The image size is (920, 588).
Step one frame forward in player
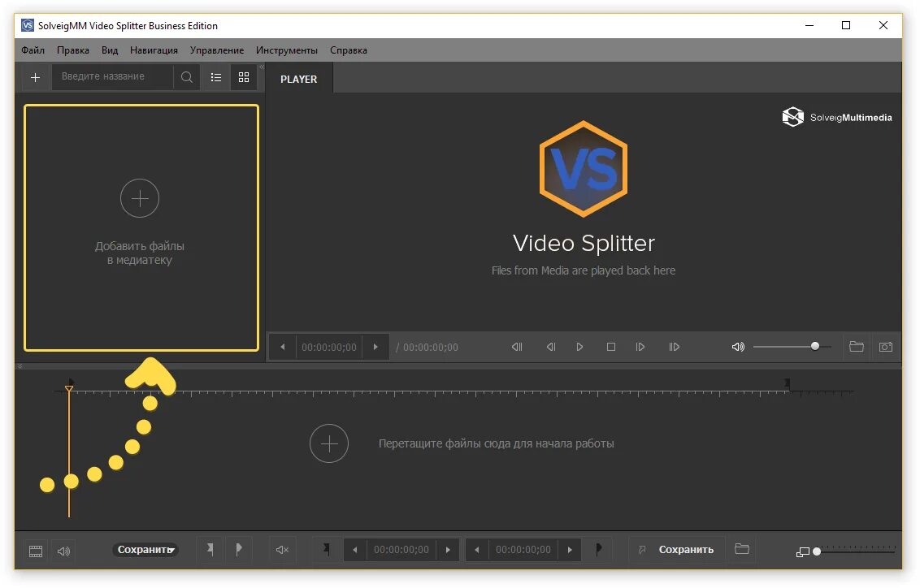640,347
